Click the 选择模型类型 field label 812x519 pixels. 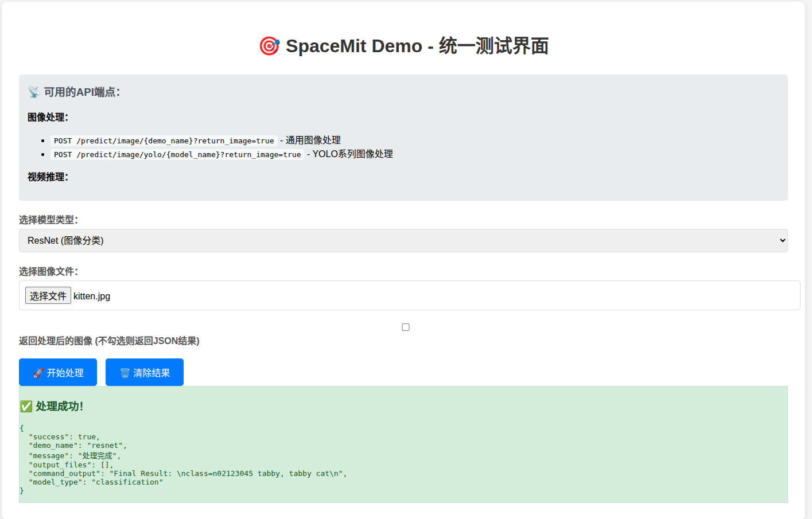click(48, 220)
